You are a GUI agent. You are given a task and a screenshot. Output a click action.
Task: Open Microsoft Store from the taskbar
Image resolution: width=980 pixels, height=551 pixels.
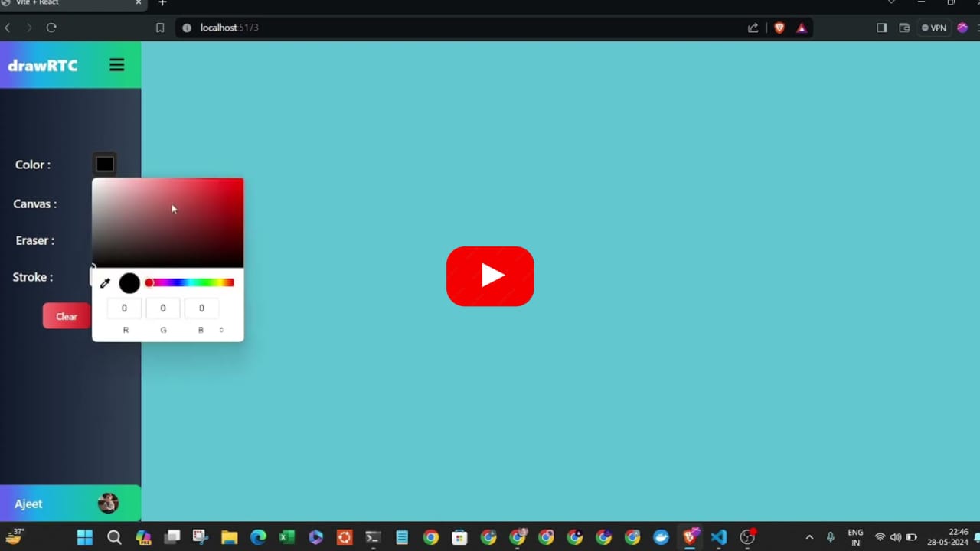tap(459, 537)
